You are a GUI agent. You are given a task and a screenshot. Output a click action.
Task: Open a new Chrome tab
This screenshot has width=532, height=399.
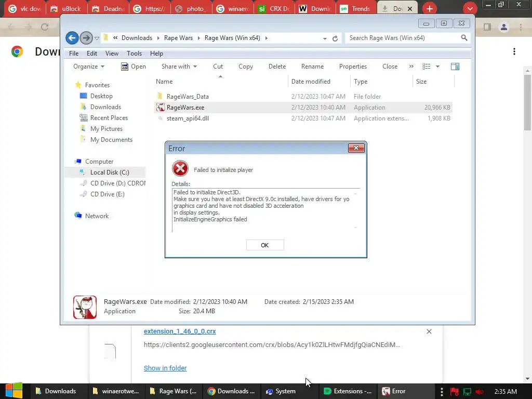[430, 8]
